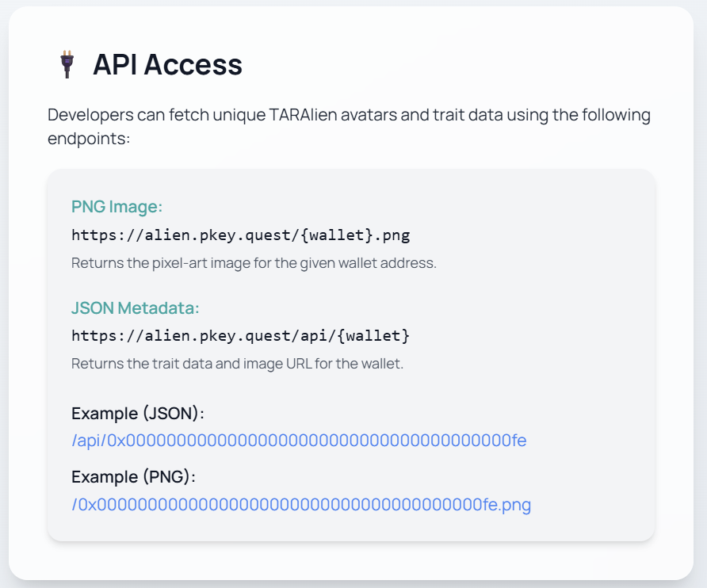The image size is (707, 588).
Task: Click 'Returns the trait data and image URL' text
Action: 237,364
